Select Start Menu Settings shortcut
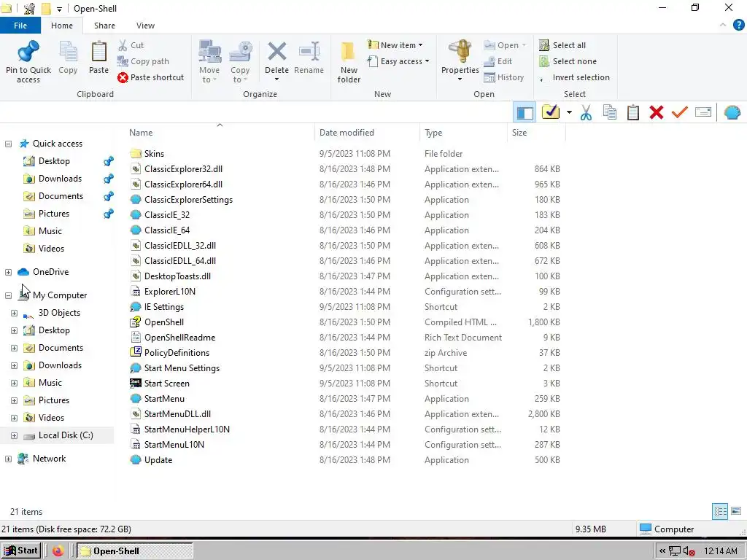747x560 pixels. [175, 368]
